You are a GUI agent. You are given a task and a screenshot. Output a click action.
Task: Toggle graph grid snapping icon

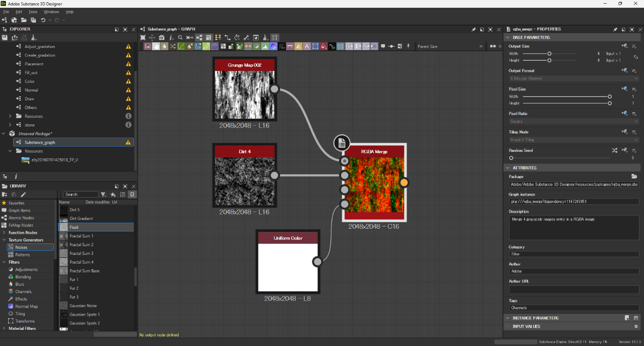tap(275, 37)
